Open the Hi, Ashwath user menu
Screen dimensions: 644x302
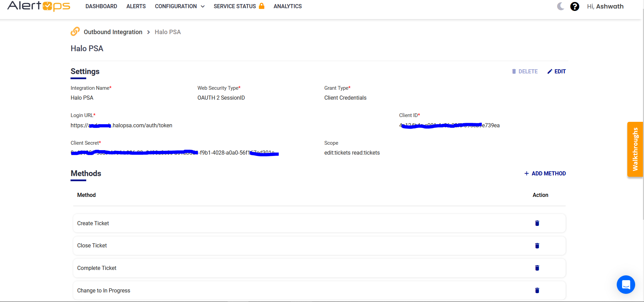(x=605, y=6)
